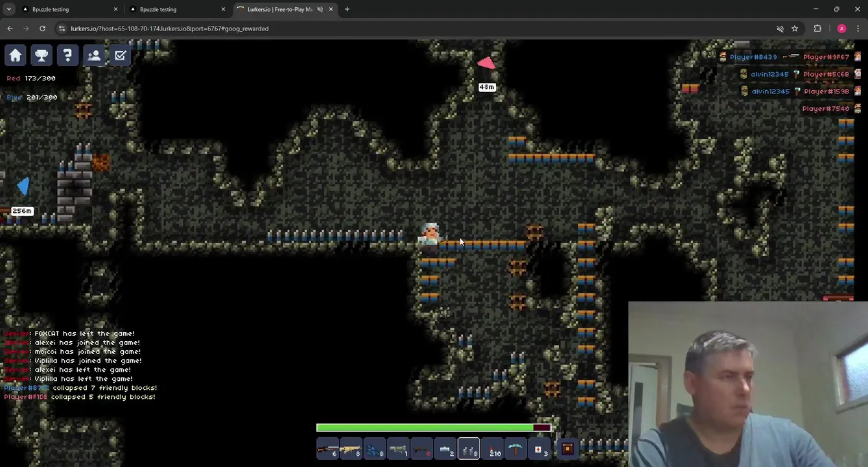The width and height of the screenshot is (868, 467).
Task: Click the site muted audio icon
Action: pos(780,29)
